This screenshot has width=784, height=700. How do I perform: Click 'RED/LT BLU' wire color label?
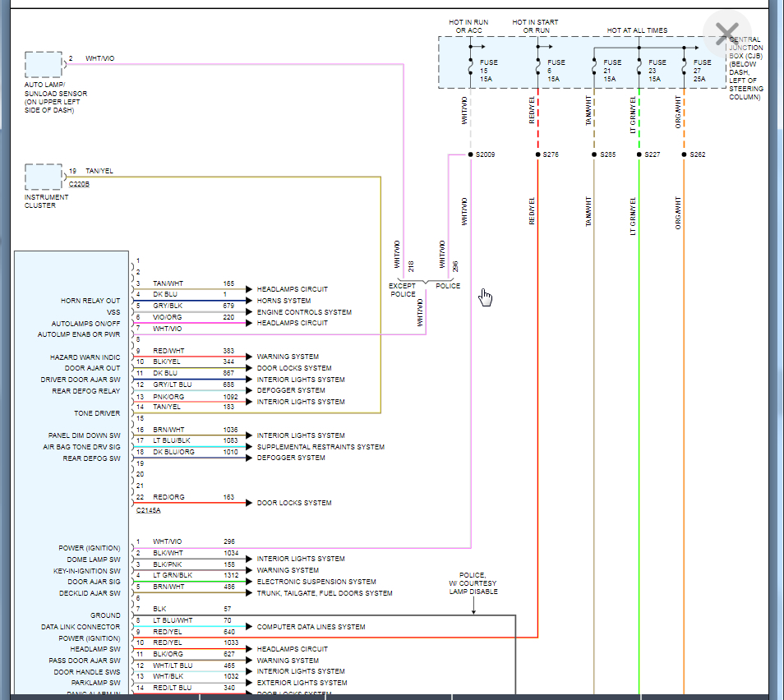pos(172,688)
